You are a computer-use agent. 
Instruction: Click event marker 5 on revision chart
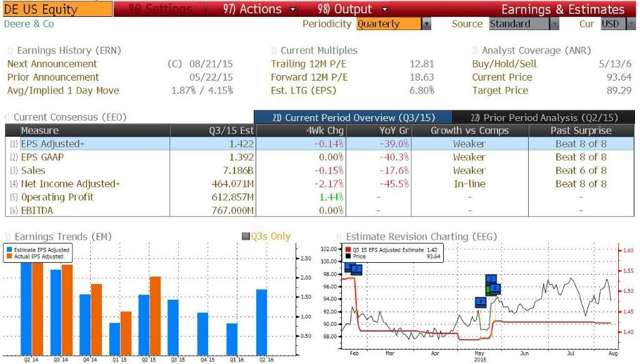point(495,288)
